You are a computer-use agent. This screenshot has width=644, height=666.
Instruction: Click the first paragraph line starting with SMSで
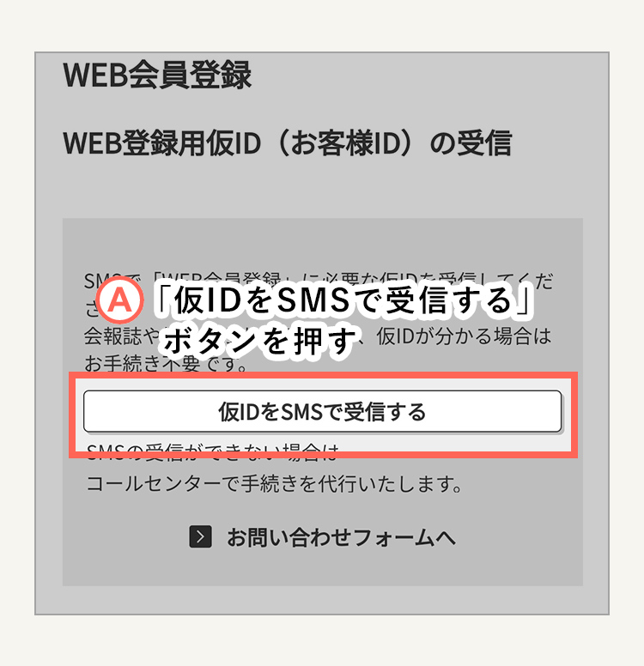click(x=319, y=280)
